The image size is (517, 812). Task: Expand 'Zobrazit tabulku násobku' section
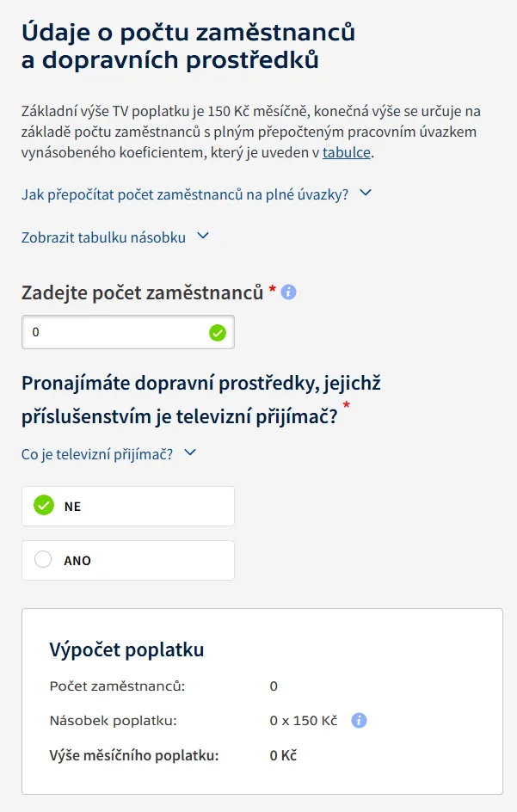point(103,237)
